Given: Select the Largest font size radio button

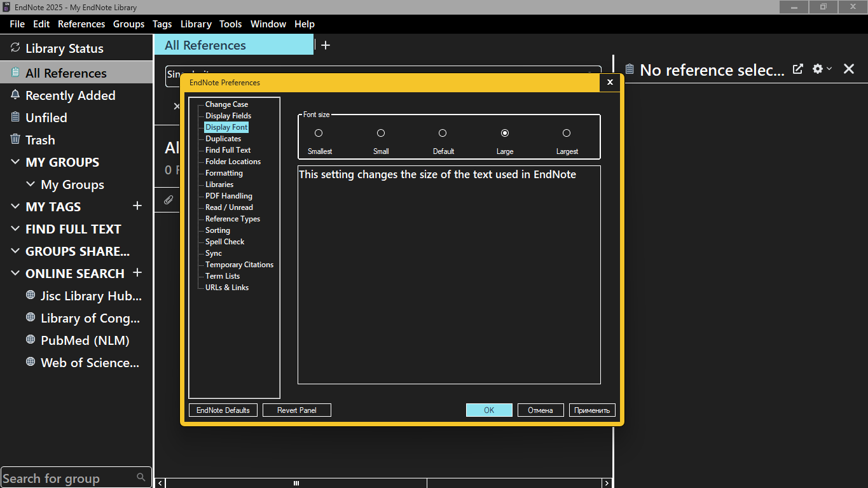Looking at the screenshot, I should pyautogui.click(x=567, y=133).
